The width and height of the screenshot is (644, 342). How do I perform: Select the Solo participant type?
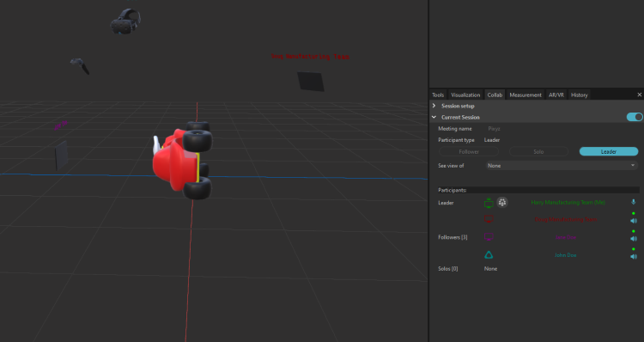click(538, 152)
